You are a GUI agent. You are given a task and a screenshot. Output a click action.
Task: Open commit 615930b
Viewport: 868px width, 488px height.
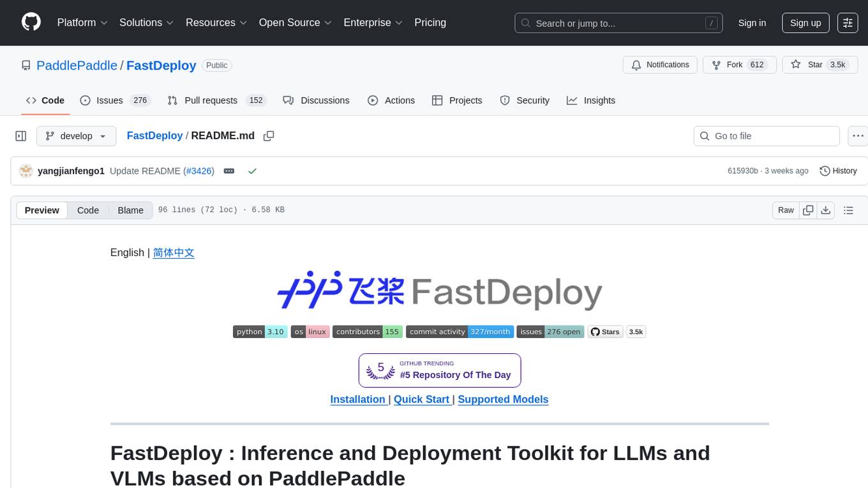(743, 171)
